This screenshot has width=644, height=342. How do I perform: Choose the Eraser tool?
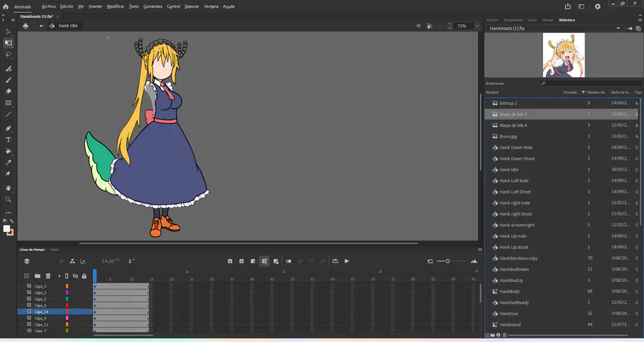9,92
